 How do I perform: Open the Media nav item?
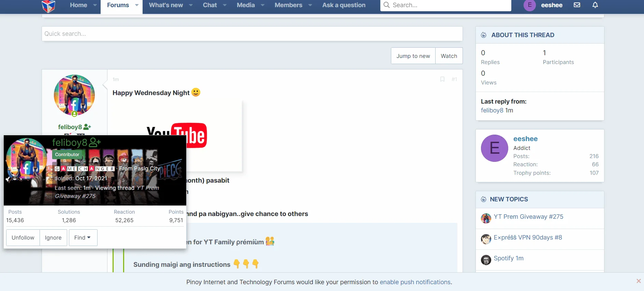click(x=246, y=5)
